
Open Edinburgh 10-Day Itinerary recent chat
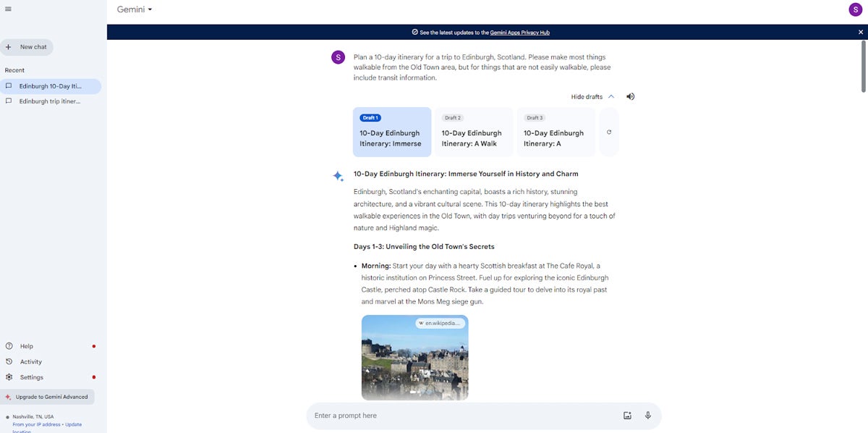[x=51, y=86]
